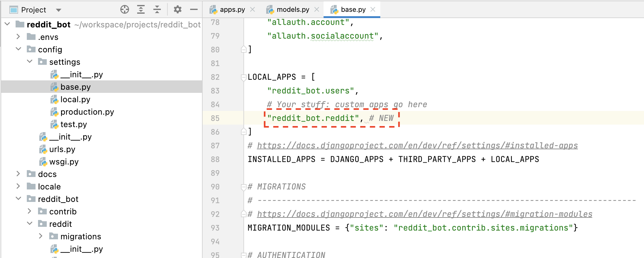Open the migration-modules documentation link

coord(424,214)
